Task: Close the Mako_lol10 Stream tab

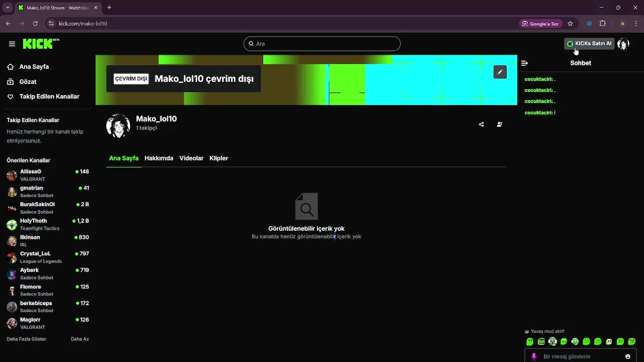Action: coord(96,8)
